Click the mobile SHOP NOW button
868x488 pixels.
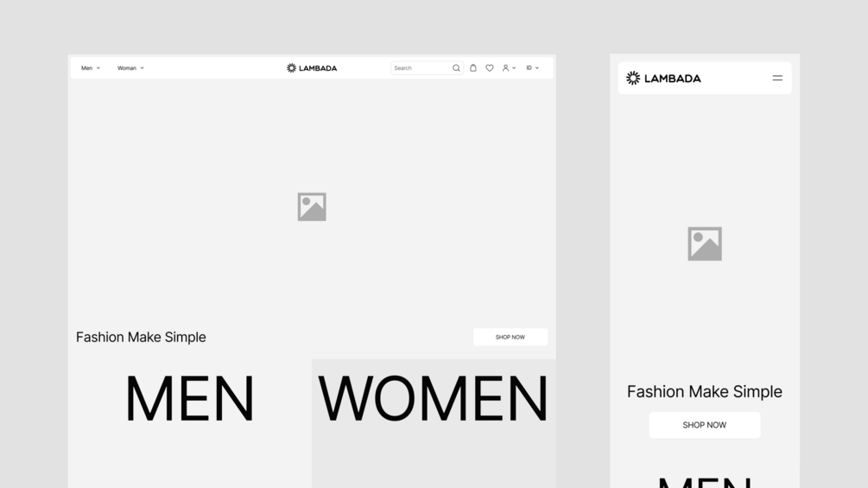705,425
